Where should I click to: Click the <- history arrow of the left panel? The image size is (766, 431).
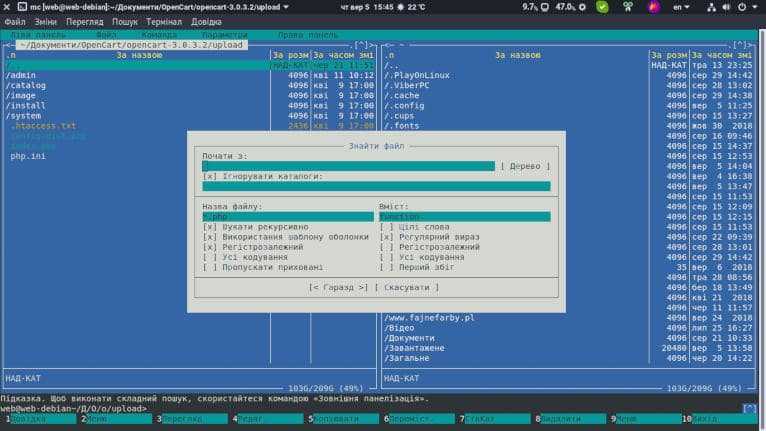point(9,45)
